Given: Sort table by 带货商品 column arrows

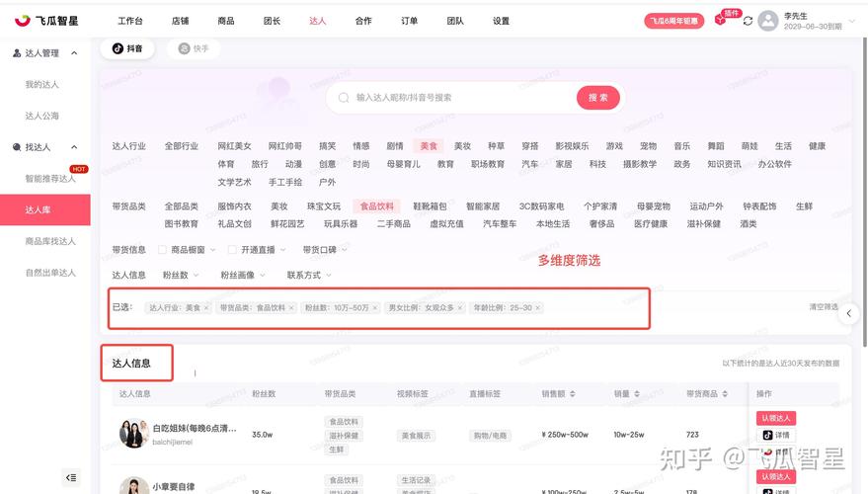Looking at the screenshot, I should tap(725, 394).
